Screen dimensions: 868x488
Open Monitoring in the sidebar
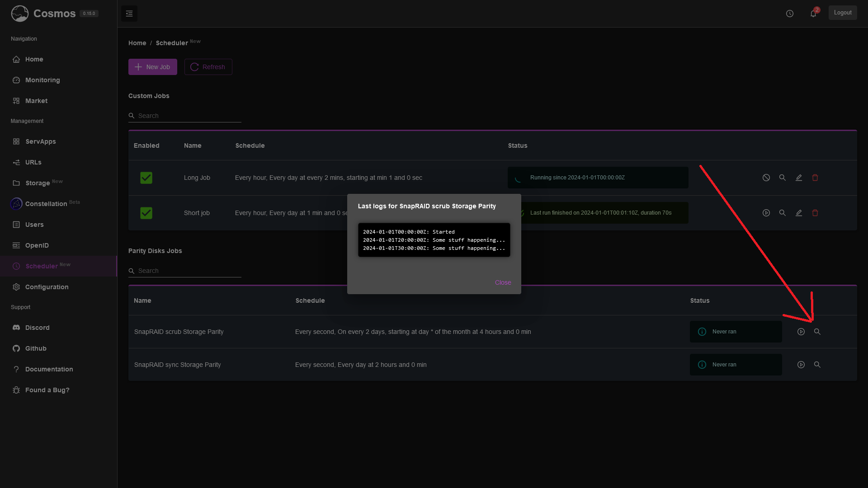tap(59, 80)
